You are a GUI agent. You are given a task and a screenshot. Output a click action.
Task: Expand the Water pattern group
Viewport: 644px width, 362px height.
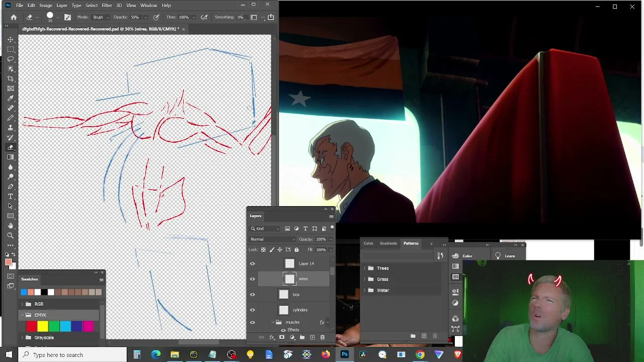click(364, 291)
